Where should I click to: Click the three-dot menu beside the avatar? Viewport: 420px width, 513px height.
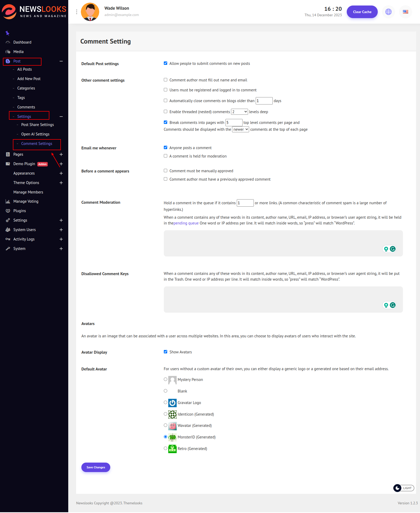coord(76,12)
